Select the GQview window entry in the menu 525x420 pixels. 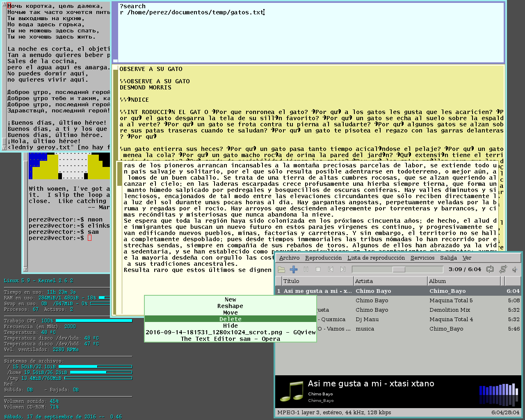click(231, 332)
